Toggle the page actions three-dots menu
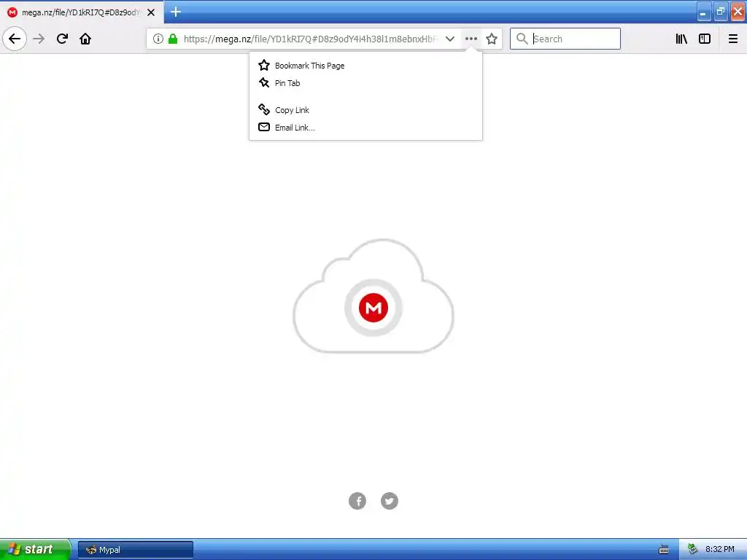Viewport: 747px width, 560px height. coord(471,39)
